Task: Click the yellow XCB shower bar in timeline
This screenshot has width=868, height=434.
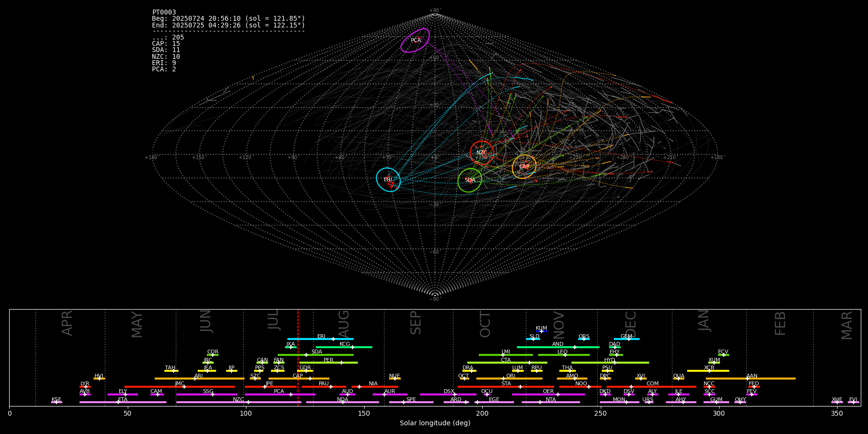Action: (x=708, y=371)
